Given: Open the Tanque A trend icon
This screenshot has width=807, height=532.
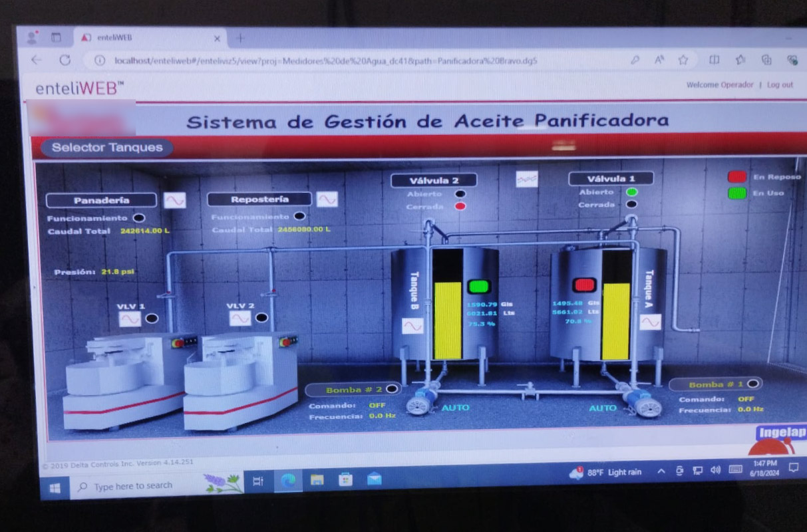Looking at the screenshot, I should [650, 322].
